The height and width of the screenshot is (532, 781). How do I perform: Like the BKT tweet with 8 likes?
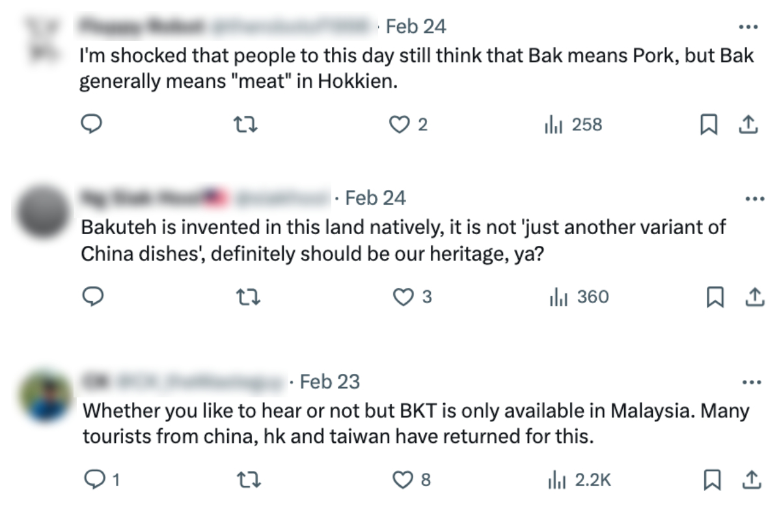click(x=404, y=480)
